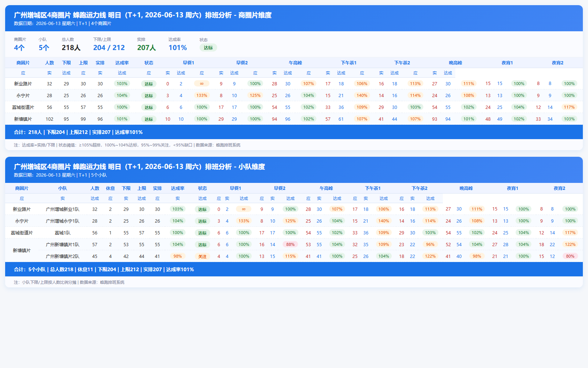Click the merged 新塘镇片 cell in 小队维度 table
Viewport: 588px width, 368px height.
(22, 251)
